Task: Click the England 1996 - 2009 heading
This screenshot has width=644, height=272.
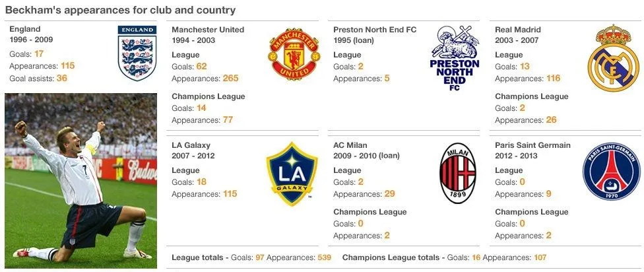Action: (x=31, y=34)
